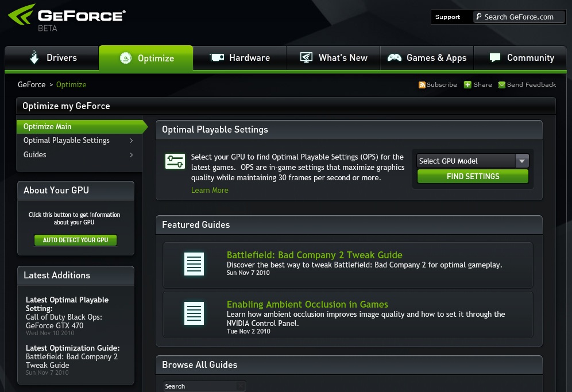Switch to the What's New tab
The height and width of the screenshot is (392, 572).
pos(334,57)
